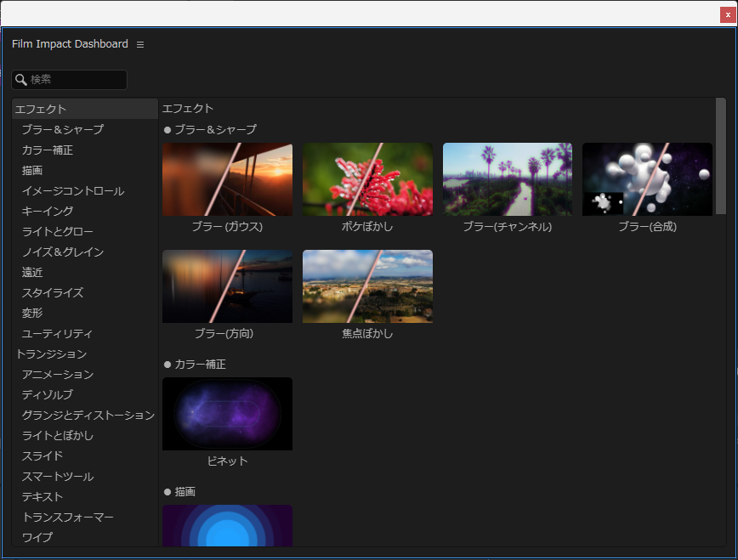
Task: Select スライド sidebar item
Action: [x=43, y=456]
